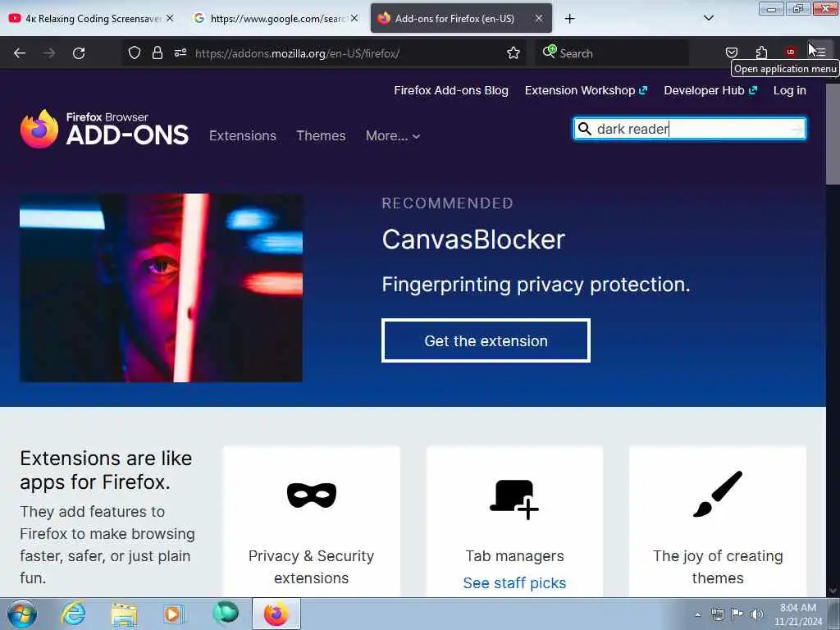This screenshot has width=840, height=630.
Task: Click the magnifier icon in add-on search
Action: (584, 129)
